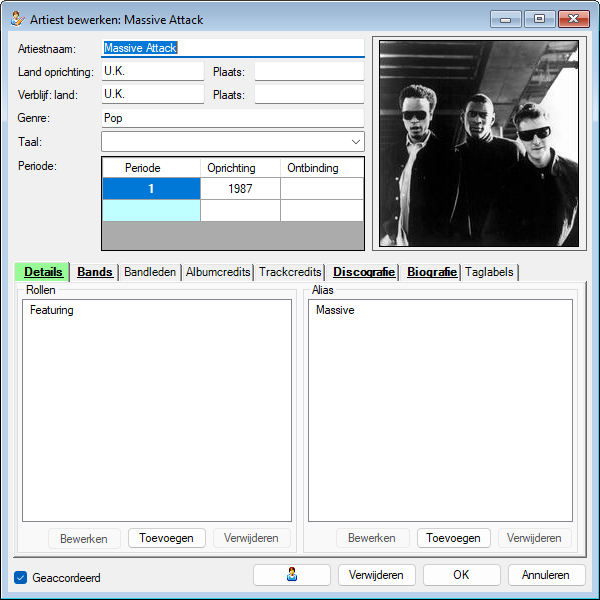
Task: Toggle the Geaccordeerd checkbox
Action: click(x=20, y=577)
